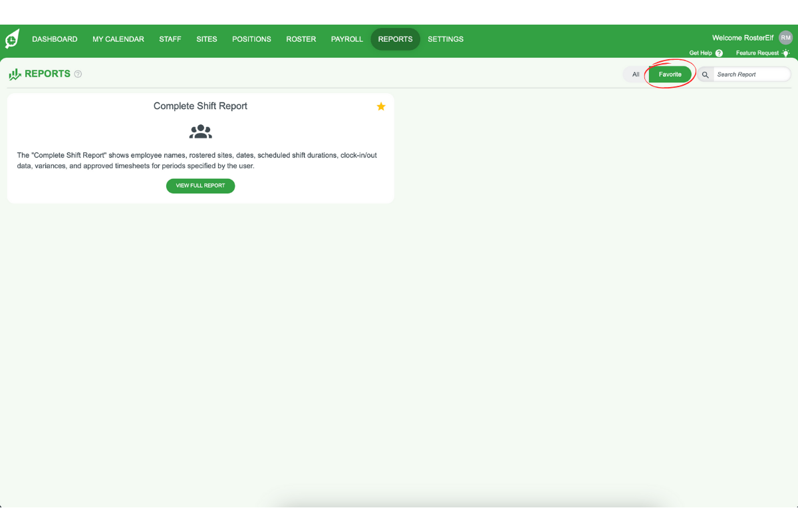The image size is (798, 532).
Task: Open the Sites section
Action: (207, 39)
